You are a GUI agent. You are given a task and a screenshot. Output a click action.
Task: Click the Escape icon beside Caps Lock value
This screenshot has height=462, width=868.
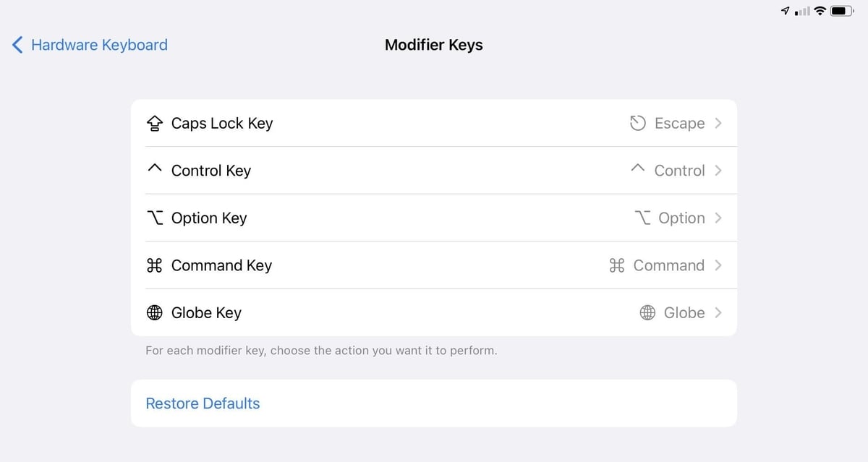(x=637, y=124)
